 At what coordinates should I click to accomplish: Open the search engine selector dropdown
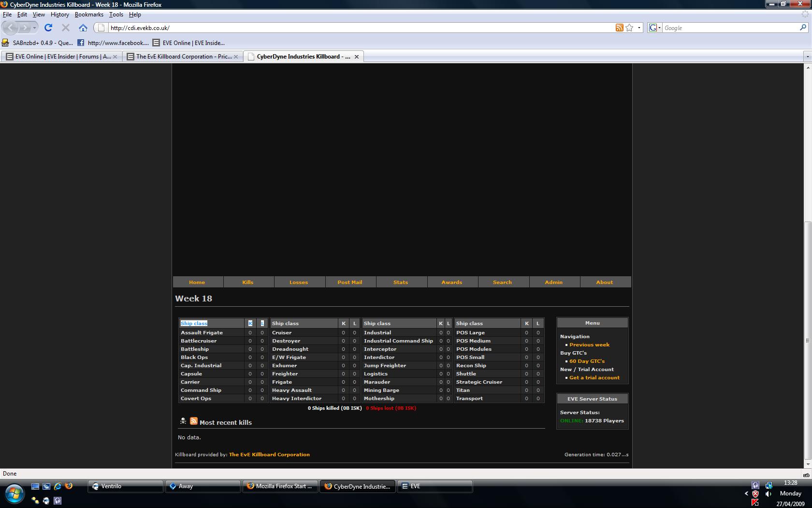pyautogui.click(x=654, y=28)
